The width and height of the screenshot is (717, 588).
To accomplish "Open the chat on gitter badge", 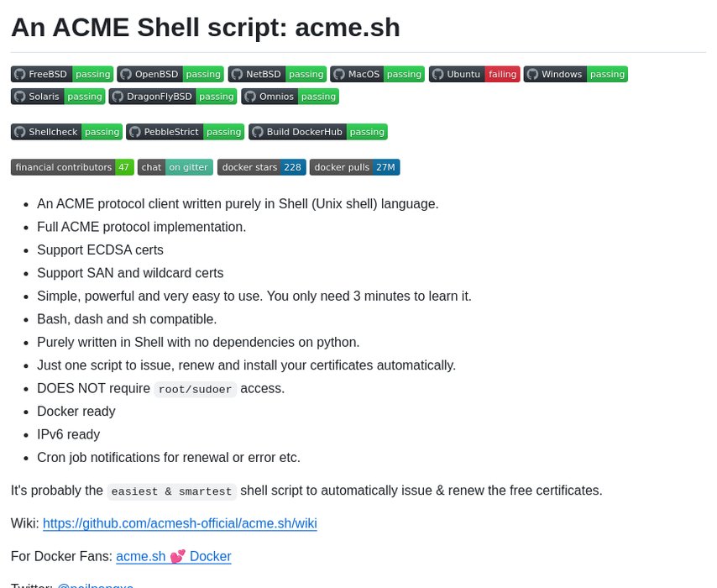I will pos(175,167).
